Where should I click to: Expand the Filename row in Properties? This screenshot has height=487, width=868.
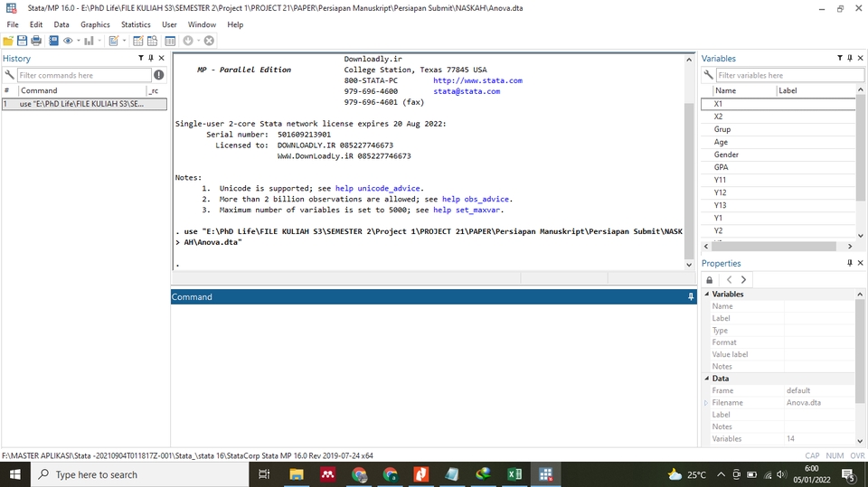[x=706, y=403]
